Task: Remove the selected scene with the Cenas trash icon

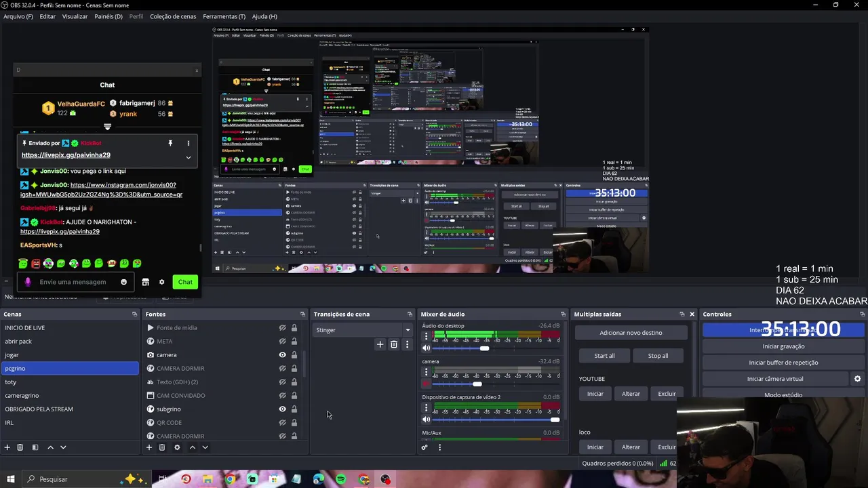Action: (x=20, y=447)
